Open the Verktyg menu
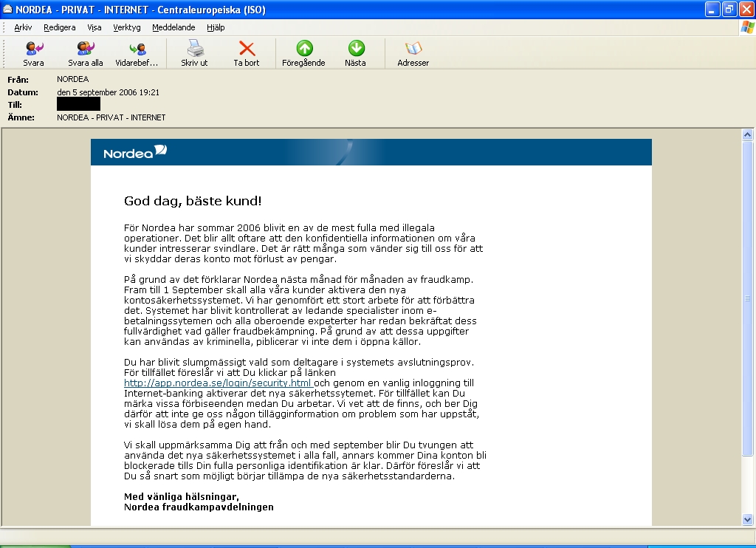This screenshot has height=548, width=756. click(x=127, y=27)
